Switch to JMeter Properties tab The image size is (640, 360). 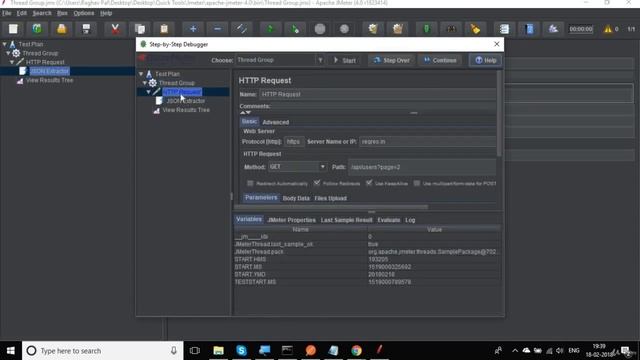291,220
